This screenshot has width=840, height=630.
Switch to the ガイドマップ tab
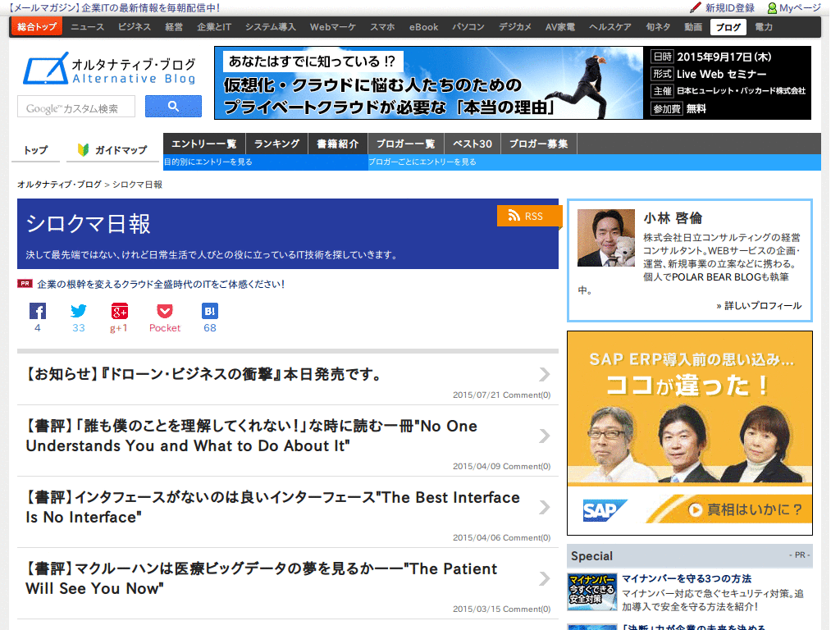pyautogui.click(x=112, y=150)
